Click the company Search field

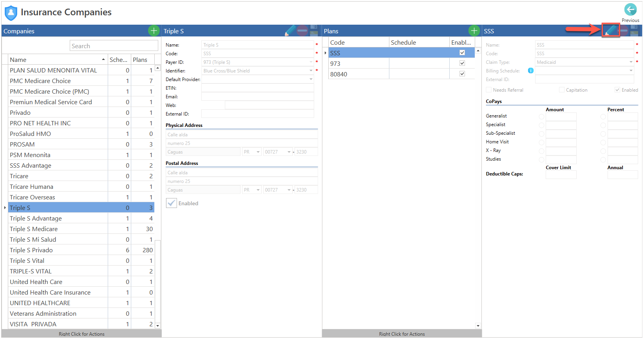click(114, 46)
